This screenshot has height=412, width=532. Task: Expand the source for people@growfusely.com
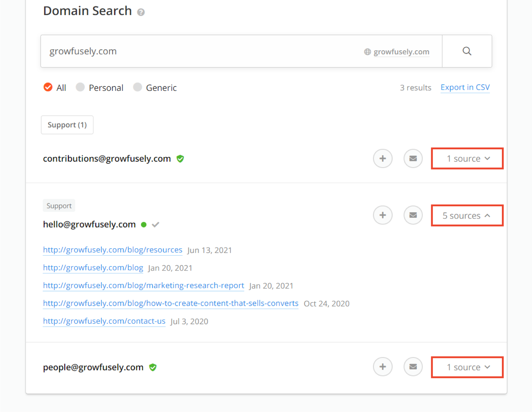(x=467, y=367)
